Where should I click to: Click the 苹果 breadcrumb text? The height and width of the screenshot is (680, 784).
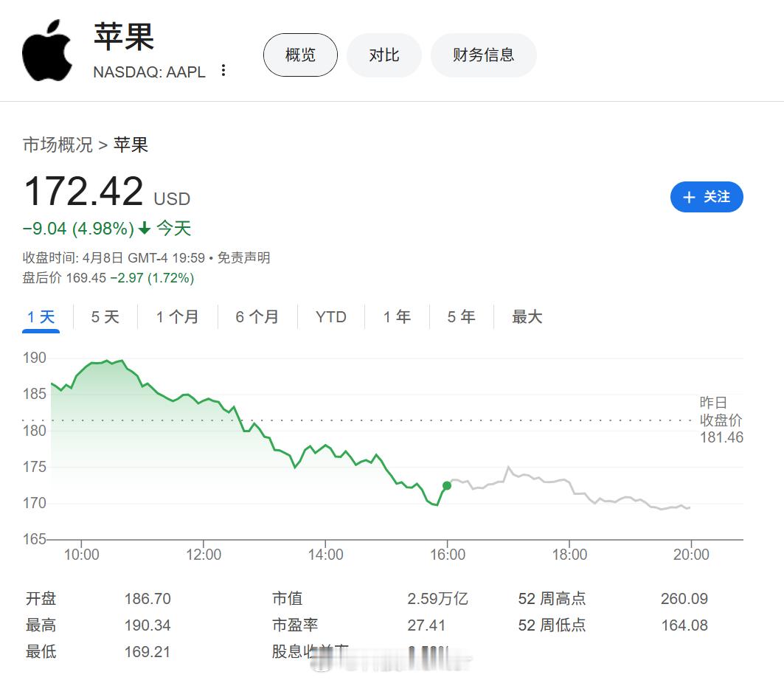tap(131, 145)
